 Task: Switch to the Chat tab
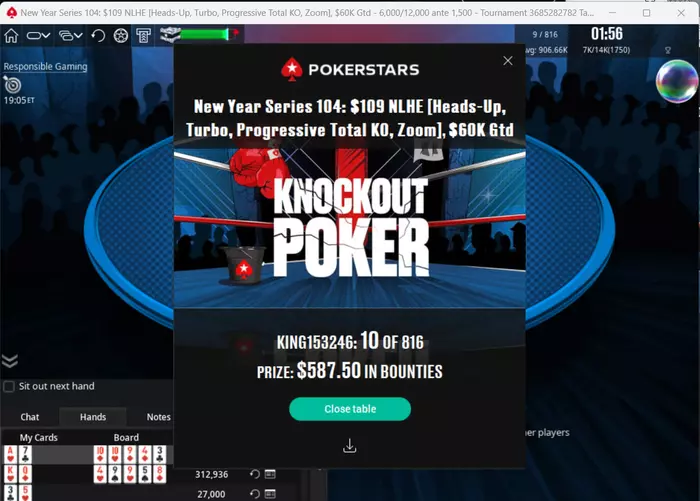point(29,417)
